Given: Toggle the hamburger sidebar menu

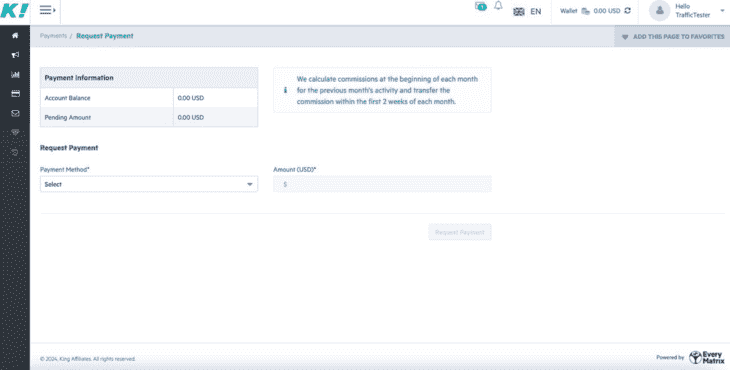Looking at the screenshot, I should pyautogui.click(x=47, y=10).
